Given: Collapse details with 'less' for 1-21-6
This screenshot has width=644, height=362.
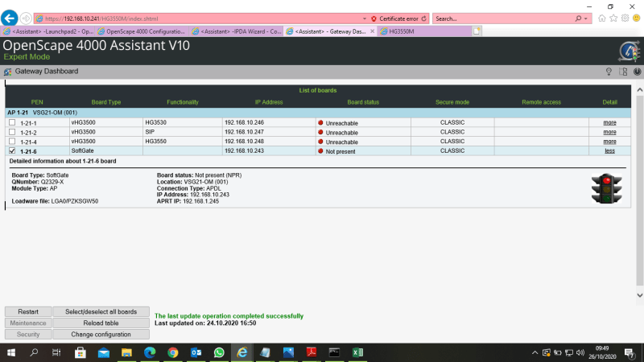Looking at the screenshot, I should coord(609,150).
